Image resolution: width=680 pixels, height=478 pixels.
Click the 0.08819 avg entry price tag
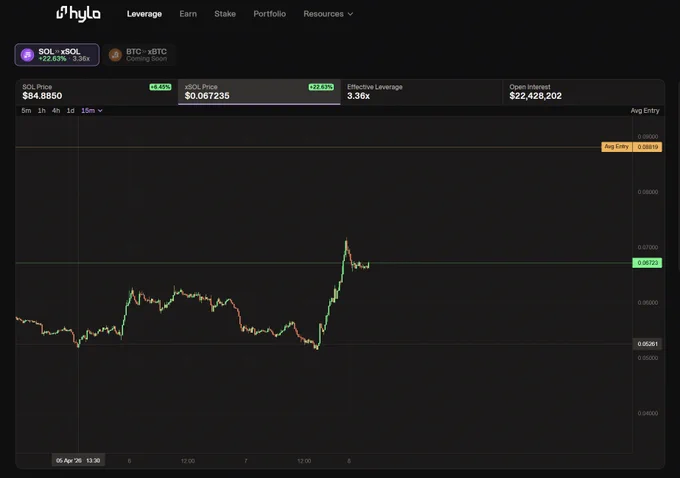click(x=647, y=147)
